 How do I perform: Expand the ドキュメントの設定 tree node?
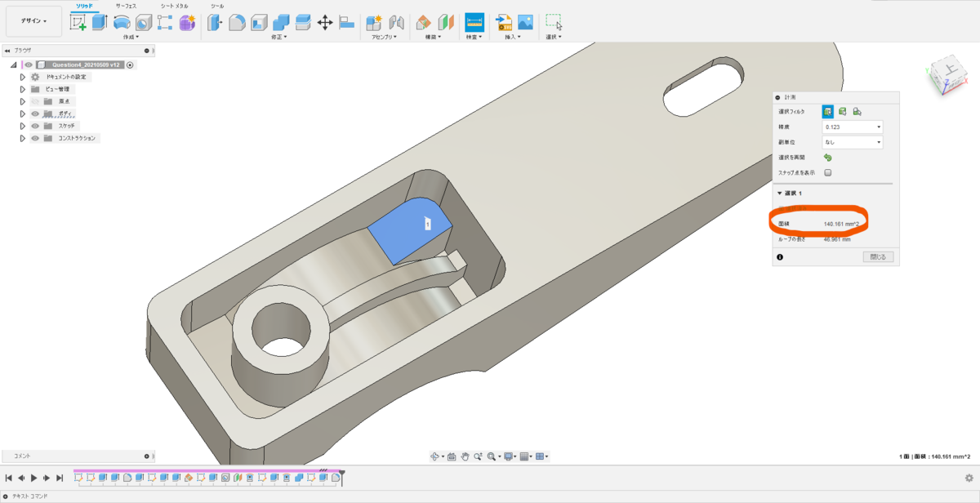click(x=23, y=77)
